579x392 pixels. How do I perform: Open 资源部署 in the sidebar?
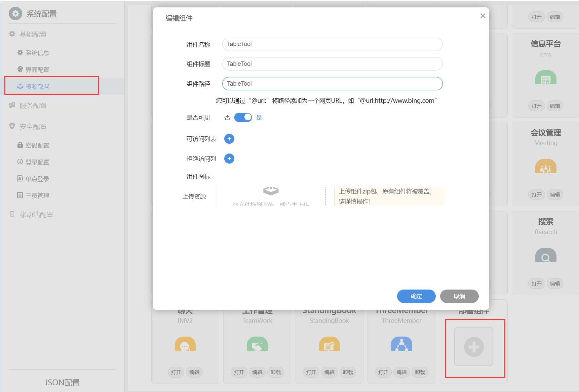click(x=37, y=86)
